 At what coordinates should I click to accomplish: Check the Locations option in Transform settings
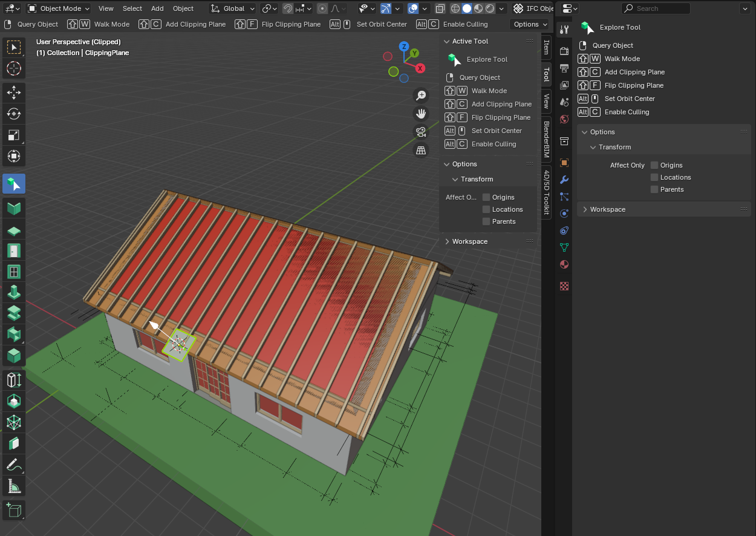click(x=654, y=177)
